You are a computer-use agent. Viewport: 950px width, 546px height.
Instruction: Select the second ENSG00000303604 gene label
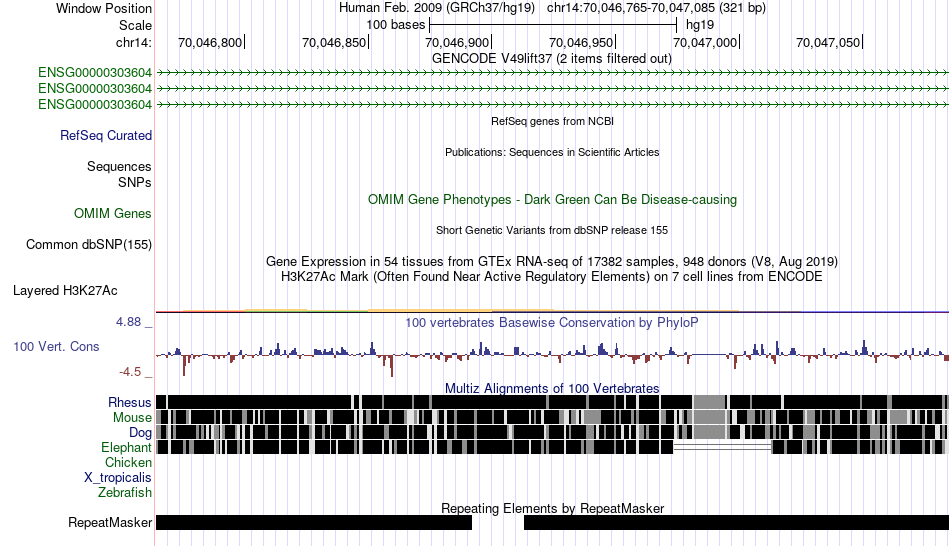click(95, 88)
